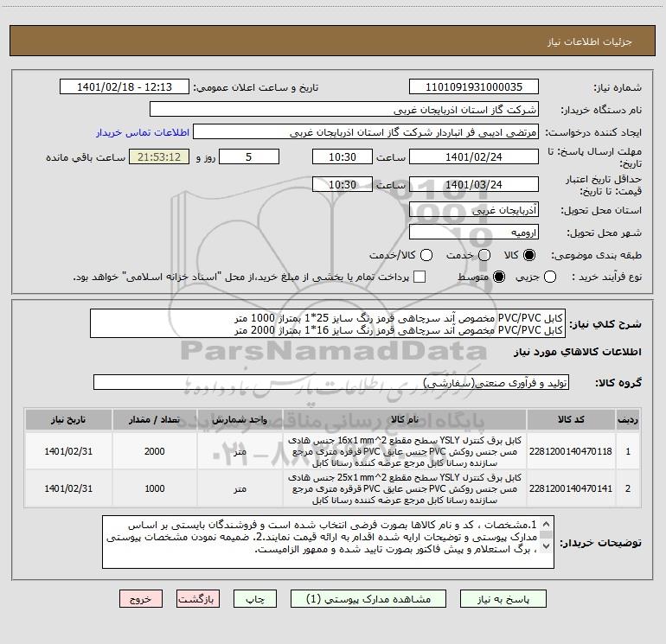Viewport: 666px width, 644px height.
Task: Click the delivery province field آذربایجان غربی
Action: (474, 210)
